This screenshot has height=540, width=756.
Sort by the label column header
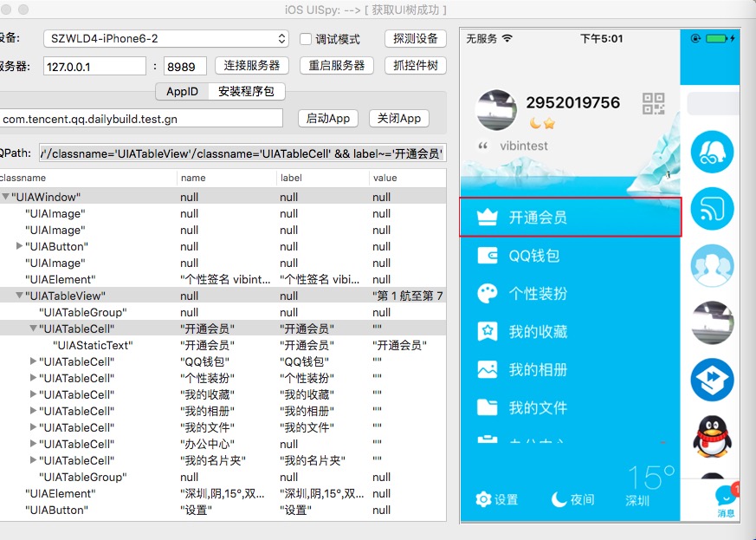click(322, 178)
